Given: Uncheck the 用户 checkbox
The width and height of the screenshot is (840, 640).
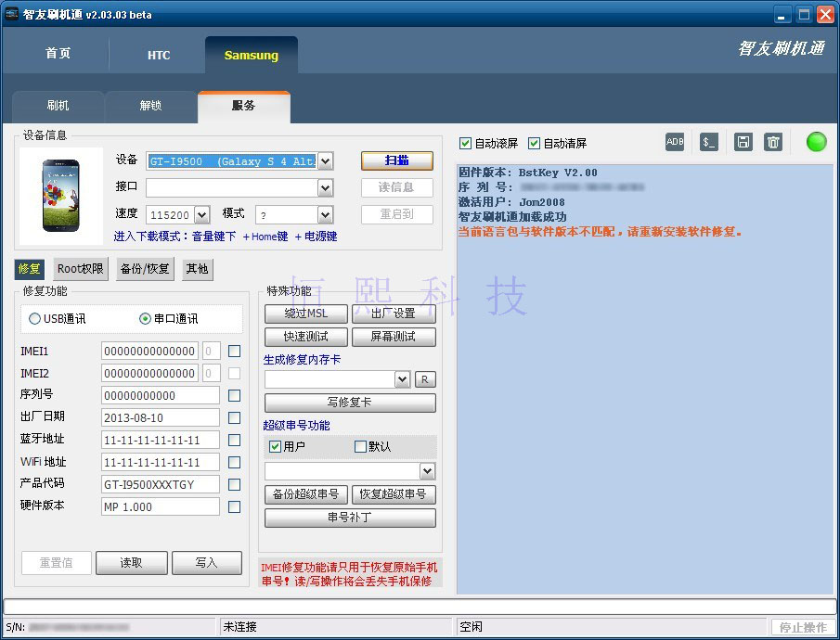Looking at the screenshot, I should (275, 447).
